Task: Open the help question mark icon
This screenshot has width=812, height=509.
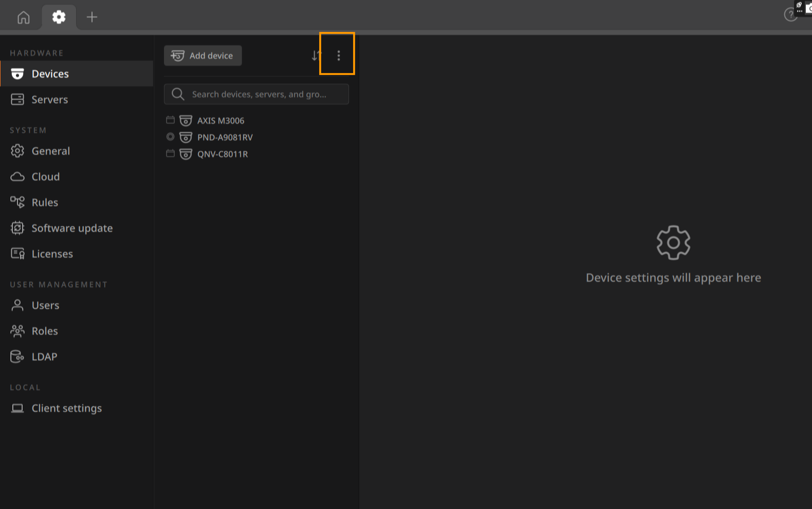Action: pos(790,15)
